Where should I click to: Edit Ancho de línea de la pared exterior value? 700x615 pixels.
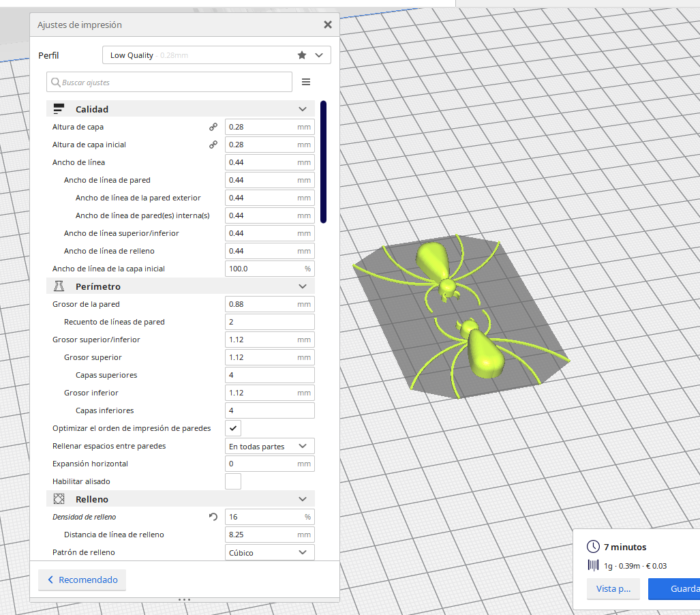[x=270, y=198]
